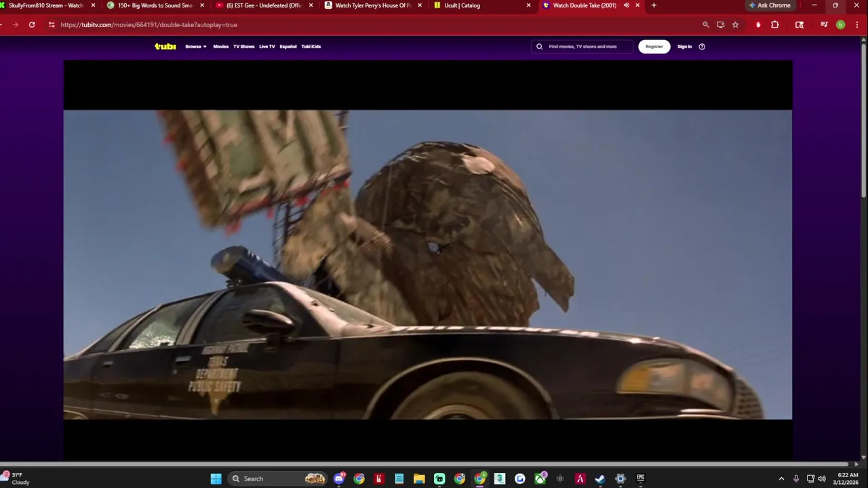Viewport: 868px width, 488px height.
Task: Click the Tubi logo
Action: coord(165,46)
